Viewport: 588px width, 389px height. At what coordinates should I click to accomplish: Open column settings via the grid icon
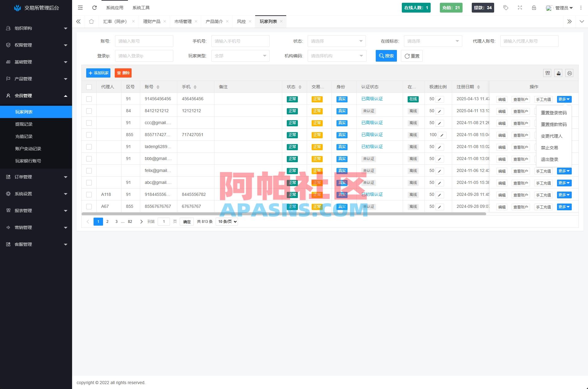coord(547,73)
